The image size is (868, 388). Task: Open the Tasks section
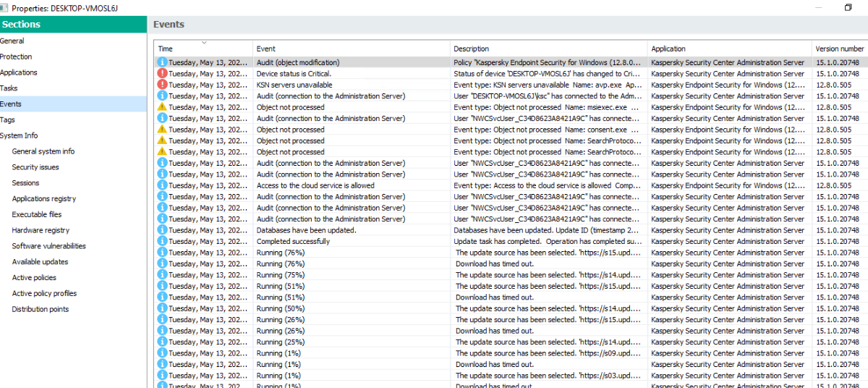tap(9, 88)
